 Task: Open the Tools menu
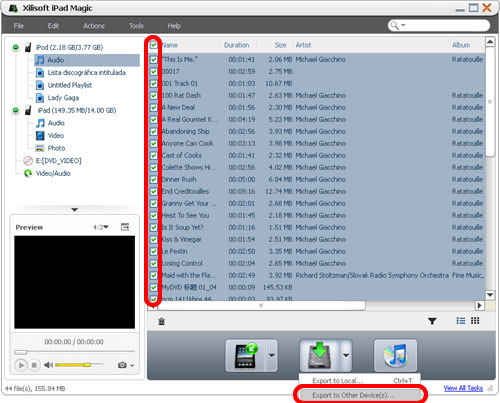click(136, 26)
